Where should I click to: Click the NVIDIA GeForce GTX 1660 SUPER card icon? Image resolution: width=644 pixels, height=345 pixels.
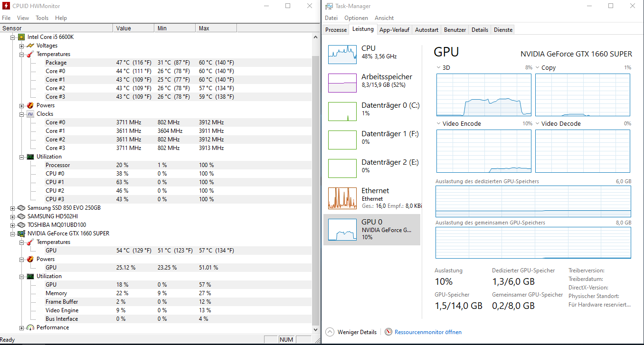point(21,233)
